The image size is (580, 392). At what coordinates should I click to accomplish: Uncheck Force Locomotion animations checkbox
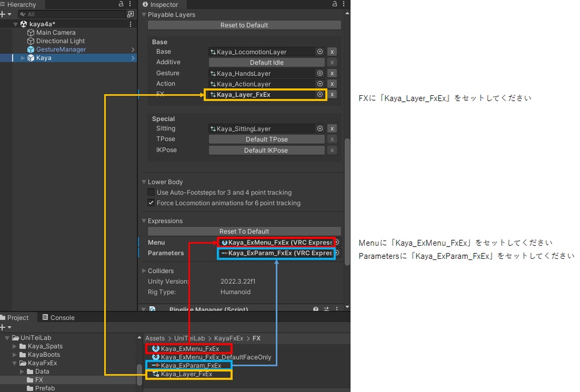tap(151, 203)
